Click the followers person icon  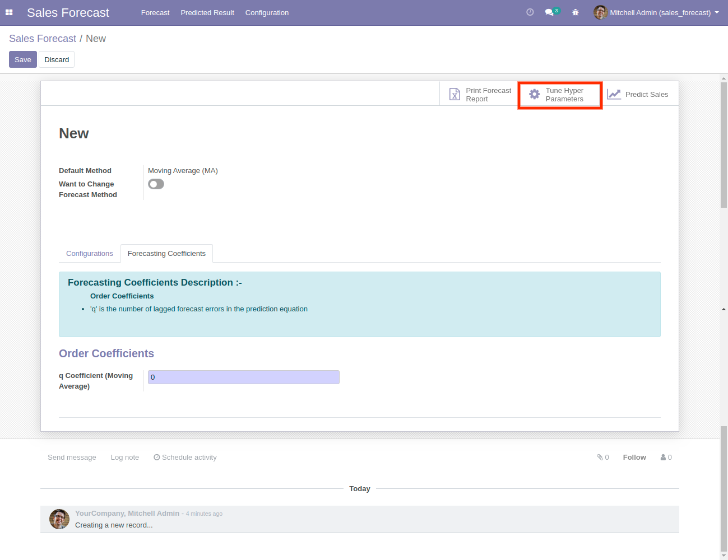(x=664, y=458)
